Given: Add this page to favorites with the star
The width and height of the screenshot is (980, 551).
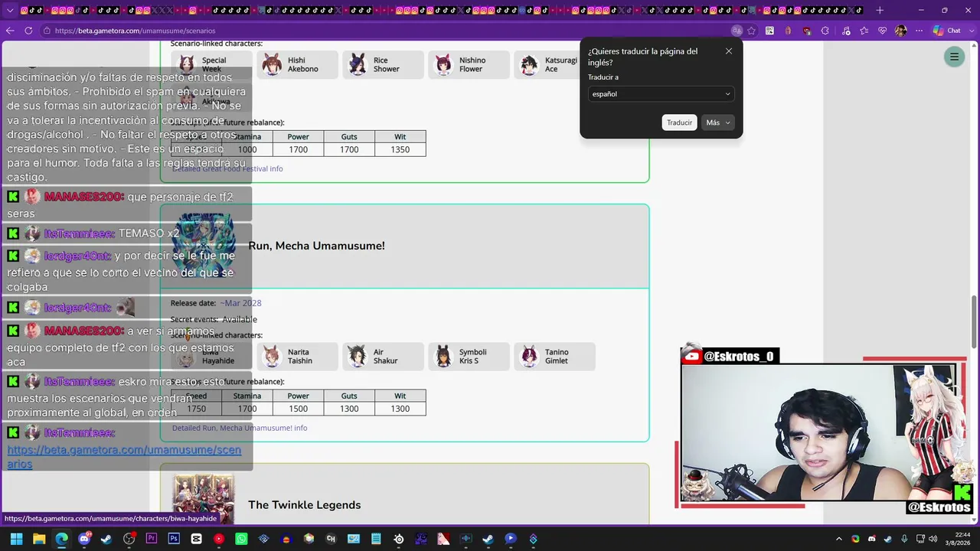Looking at the screenshot, I should (x=752, y=31).
